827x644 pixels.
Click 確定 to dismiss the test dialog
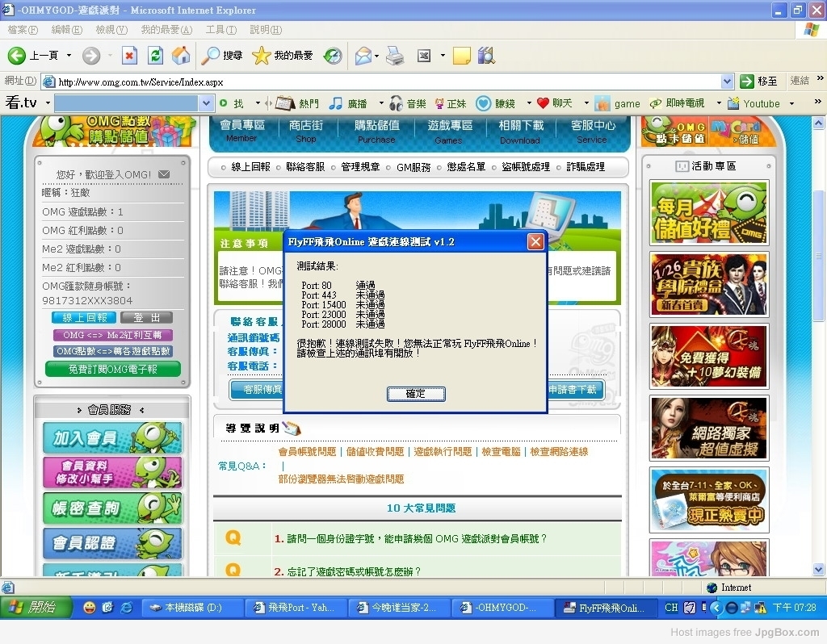pyautogui.click(x=415, y=394)
